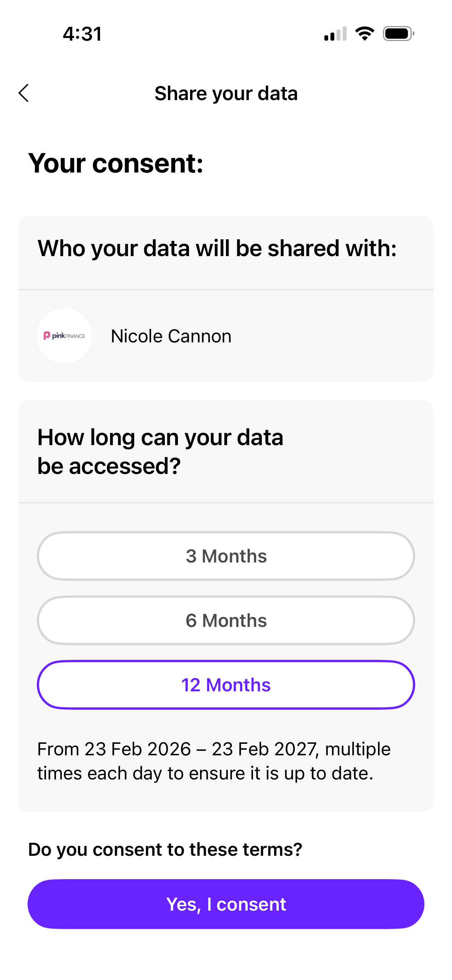Choose the 6 Months access option

pos(226,620)
